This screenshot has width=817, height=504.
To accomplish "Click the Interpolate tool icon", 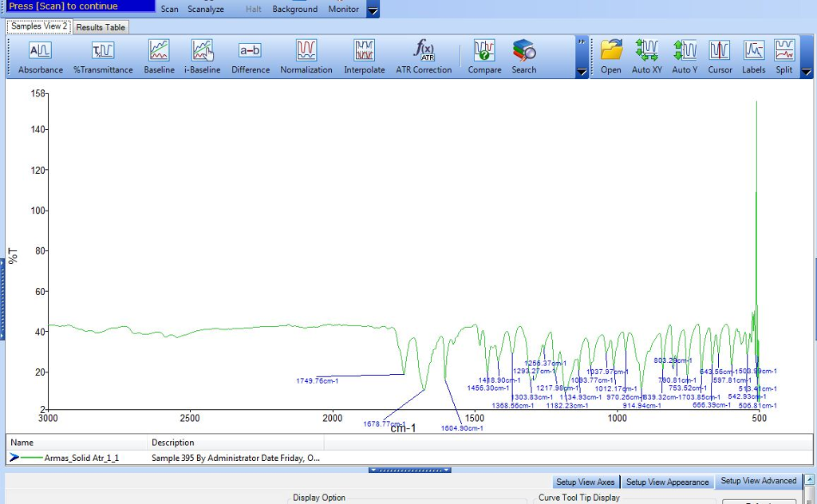I will [x=365, y=57].
